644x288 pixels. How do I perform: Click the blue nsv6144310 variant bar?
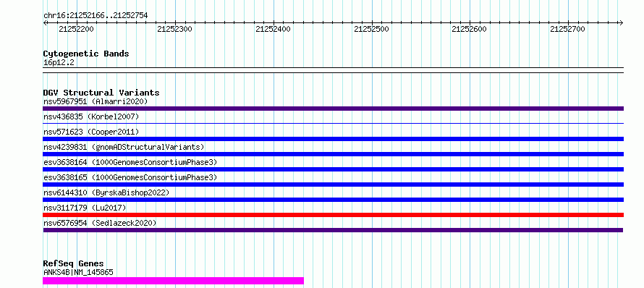click(333, 200)
